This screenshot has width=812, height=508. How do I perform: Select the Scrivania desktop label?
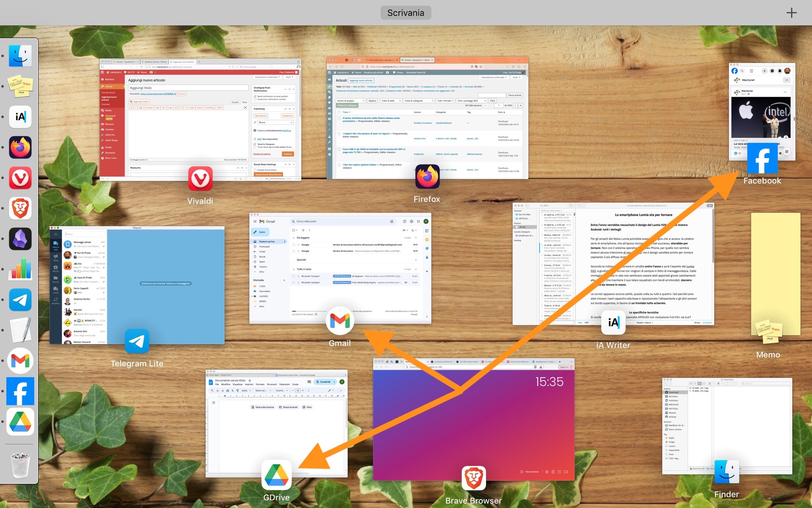pyautogui.click(x=406, y=13)
